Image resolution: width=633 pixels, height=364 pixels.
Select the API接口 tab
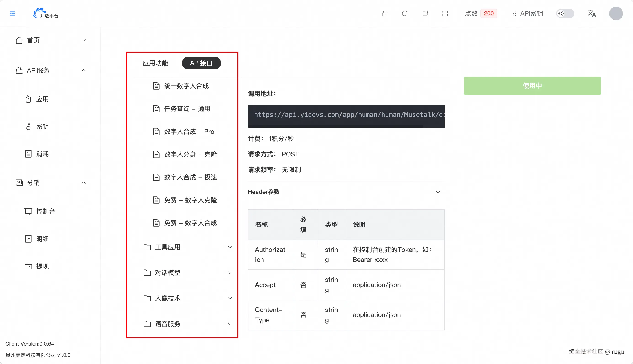tap(201, 63)
